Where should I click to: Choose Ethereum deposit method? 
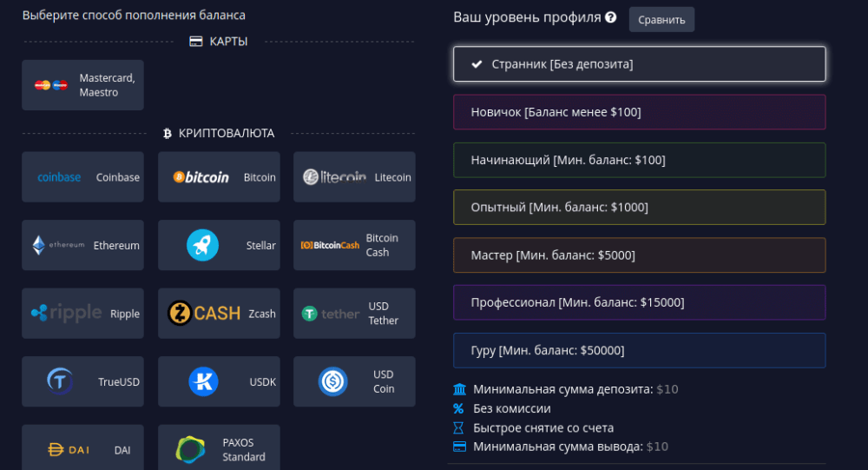(x=82, y=245)
